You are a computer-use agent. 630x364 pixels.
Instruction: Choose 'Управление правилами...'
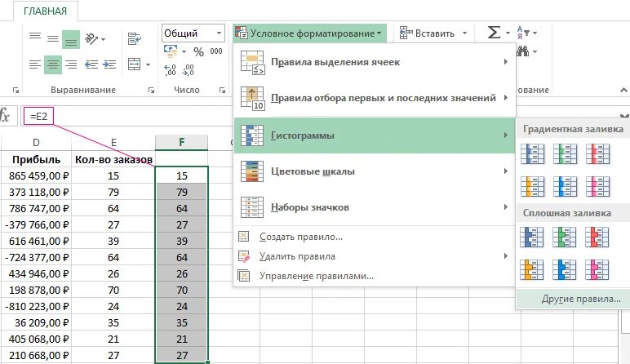[374, 276]
